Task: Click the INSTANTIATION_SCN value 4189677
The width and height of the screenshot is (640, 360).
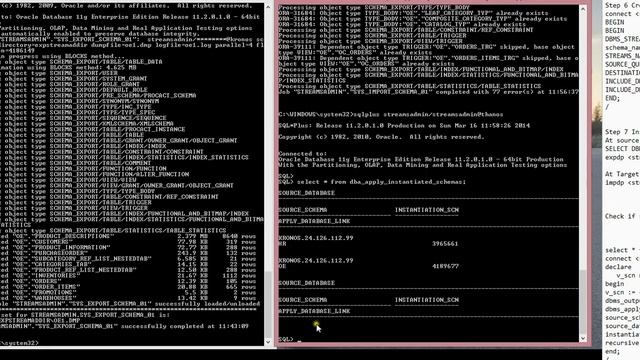Action: 445,266
